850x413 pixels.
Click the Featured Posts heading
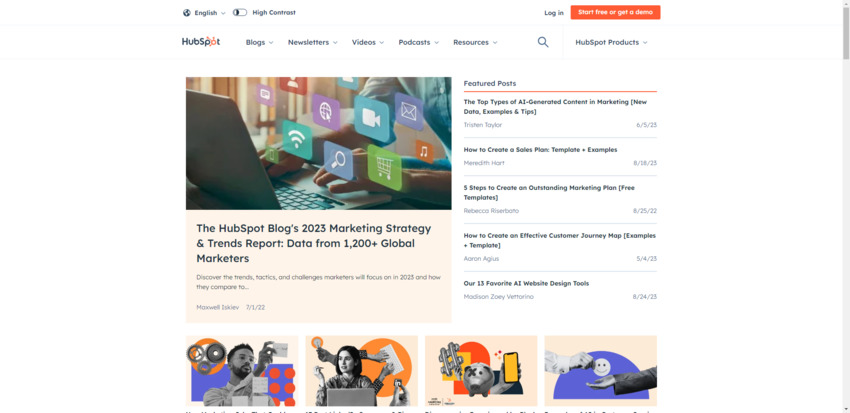(x=490, y=83)
